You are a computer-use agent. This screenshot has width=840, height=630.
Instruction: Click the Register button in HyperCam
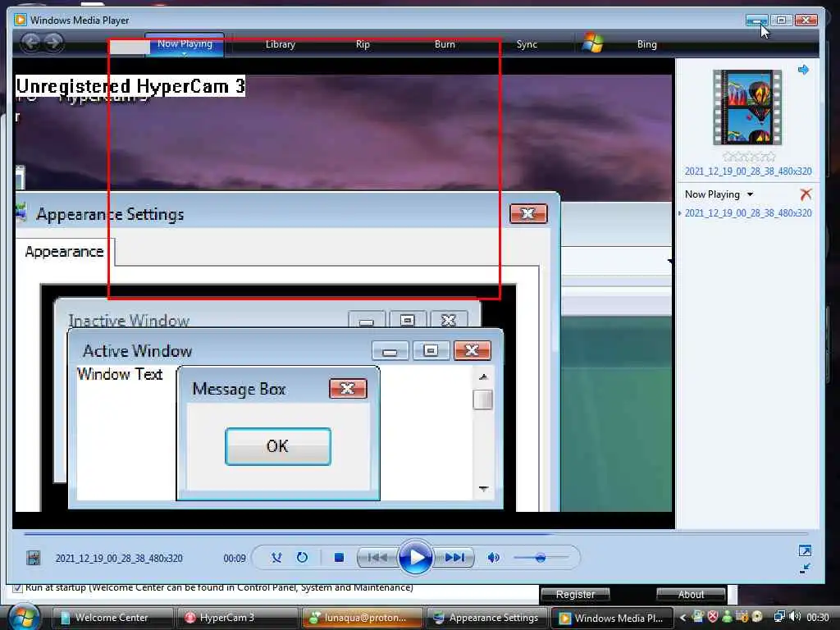click(x=575, y=594)
